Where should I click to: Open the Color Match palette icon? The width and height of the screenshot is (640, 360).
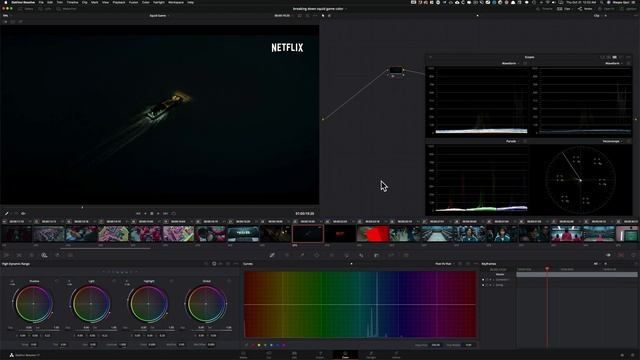point(19,255)
